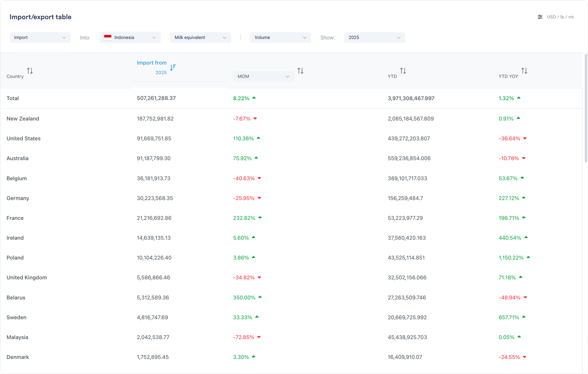Expand the Indonesia country selector

pos(130,37)
